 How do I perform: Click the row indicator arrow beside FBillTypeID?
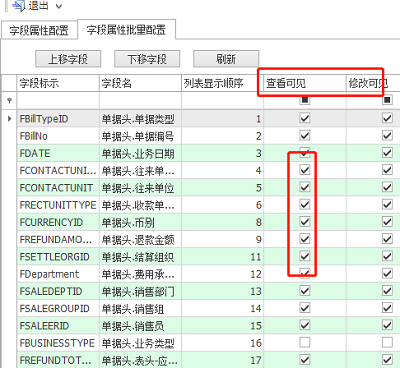pyautogui.click(x=9, y=118)
